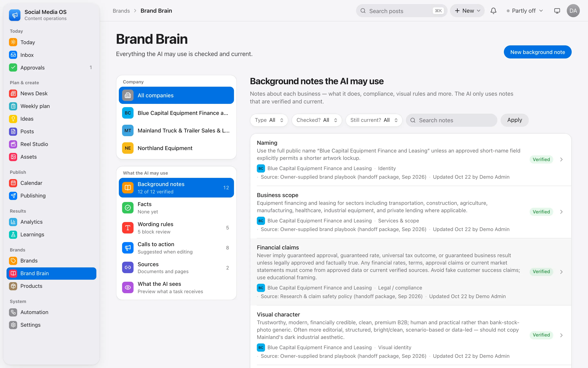The height and width of the screenshot is (368, 588).
Task: Click the Brands breadcrumb link
Action: 121,11
